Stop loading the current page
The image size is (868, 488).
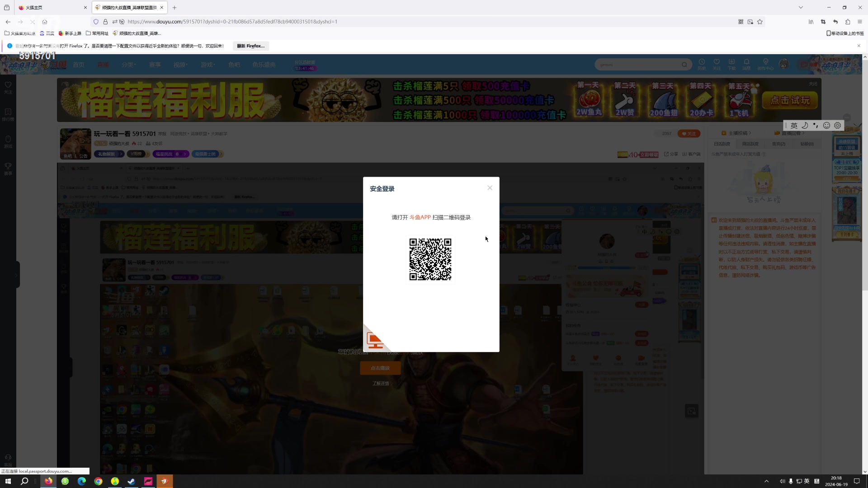33,22
